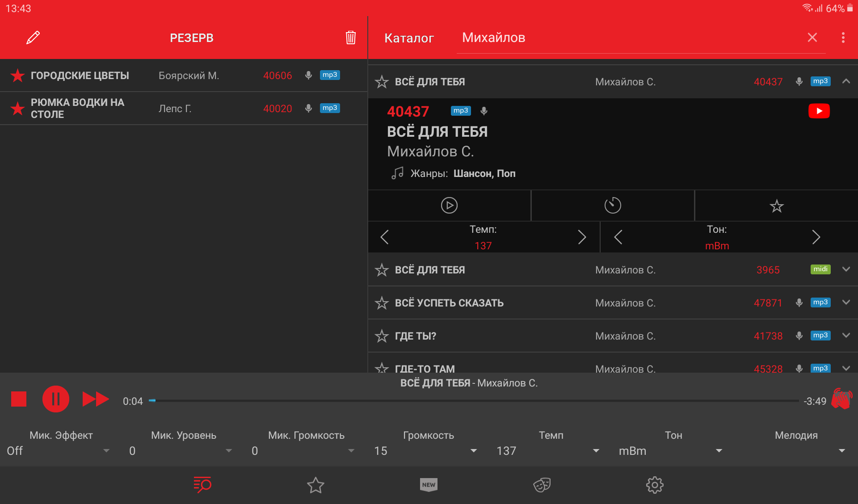858x504 pixels.
Task: Click the mp3 badge next to large 40437
Action: tap(461, 110)
